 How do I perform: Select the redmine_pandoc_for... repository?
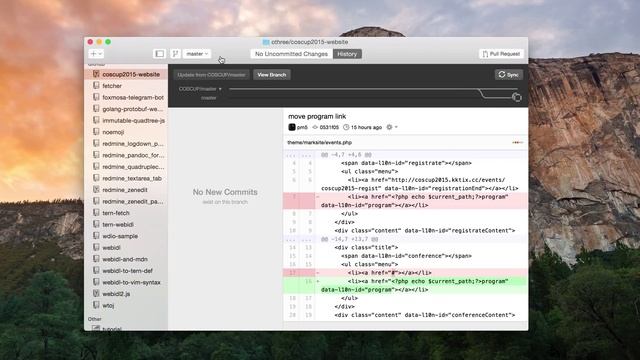(x=126, y=155)
